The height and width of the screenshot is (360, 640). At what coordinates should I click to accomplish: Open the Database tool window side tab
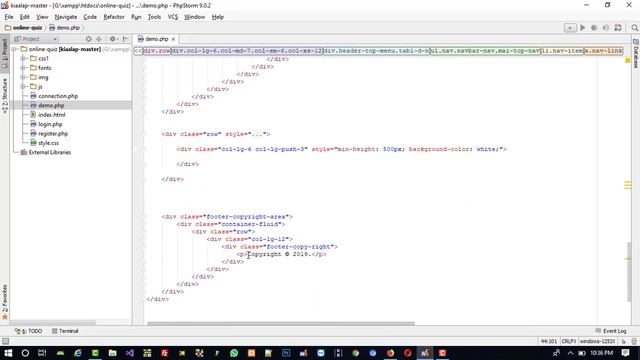coord(636,53)
